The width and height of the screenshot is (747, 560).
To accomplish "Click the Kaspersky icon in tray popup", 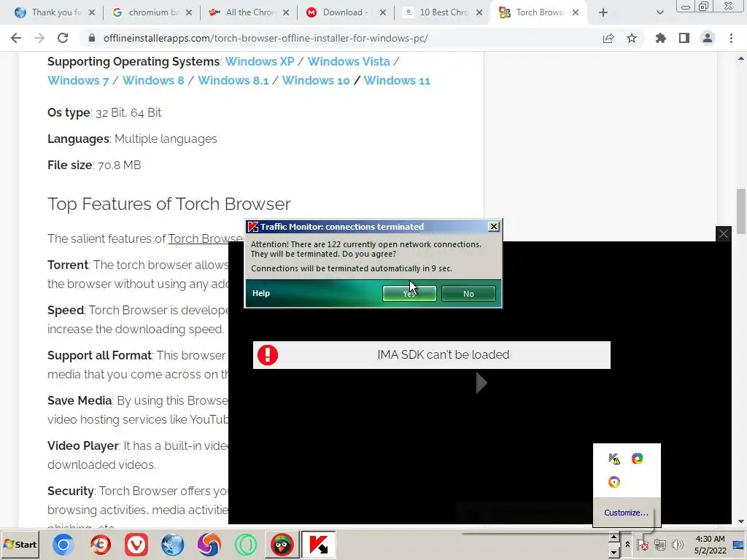I will (614, 459).
